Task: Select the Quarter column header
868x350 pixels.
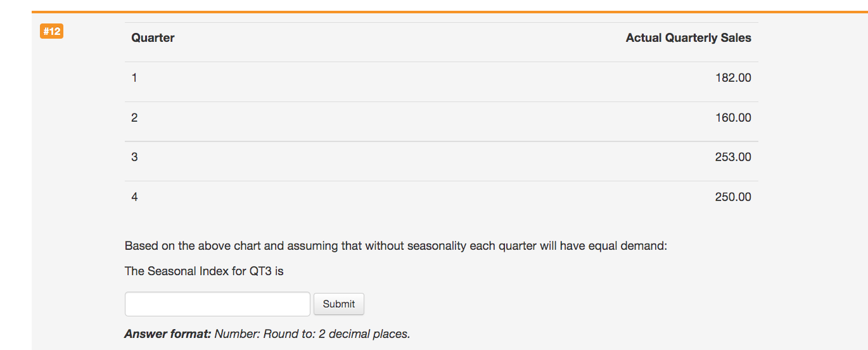Action: pyautogui.click(x=153, y=38)
